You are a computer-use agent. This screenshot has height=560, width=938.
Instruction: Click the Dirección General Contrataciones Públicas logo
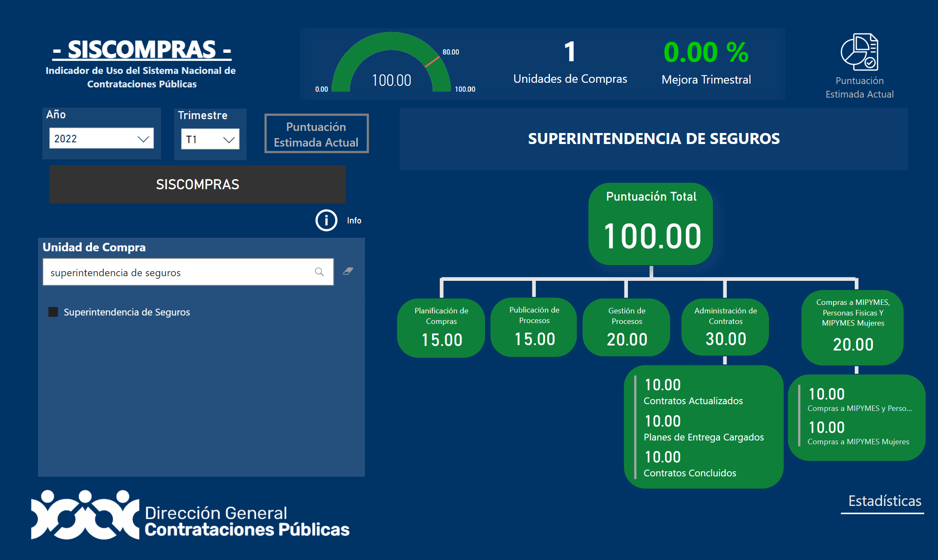tap(190, 515)
